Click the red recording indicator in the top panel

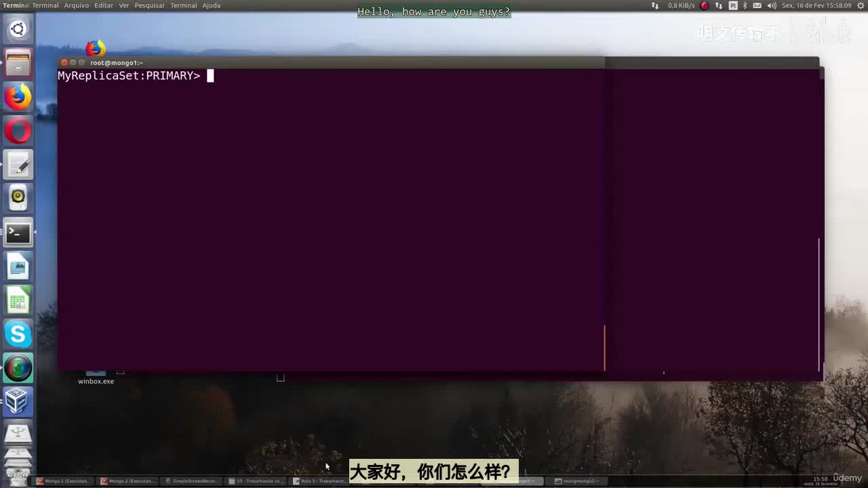(x=705, y=5)
